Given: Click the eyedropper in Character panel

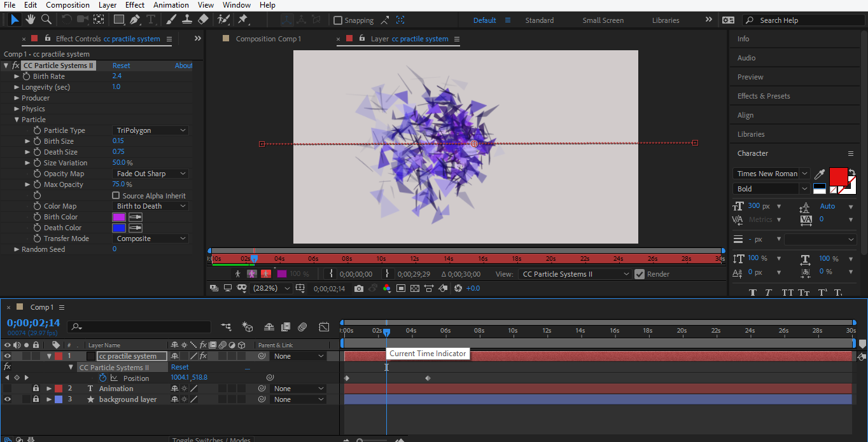Looking at the screenshot, I should point(820,174).
